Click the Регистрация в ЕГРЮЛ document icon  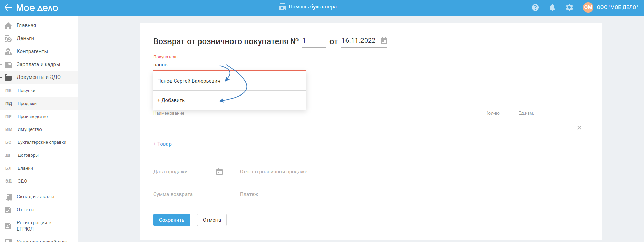point(8,226)
